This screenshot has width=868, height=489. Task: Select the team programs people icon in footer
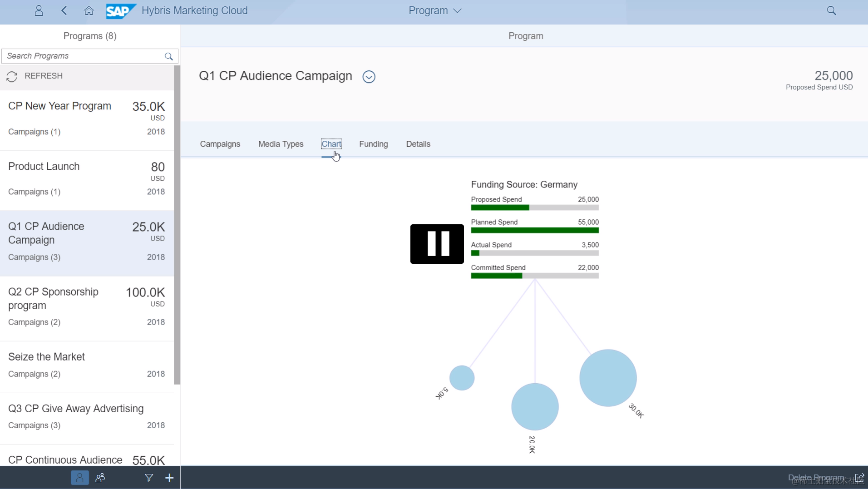coord(100,478)
